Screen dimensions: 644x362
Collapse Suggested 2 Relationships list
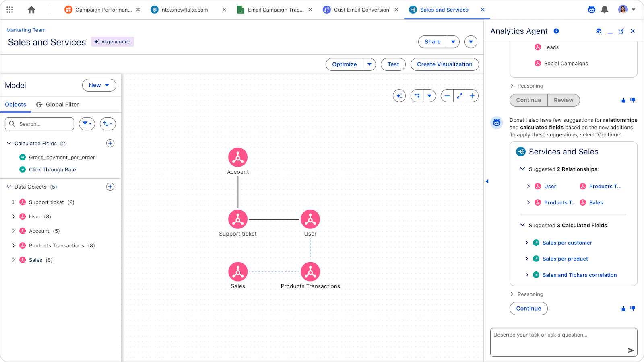pyautogui.click(x=522, y=169)
